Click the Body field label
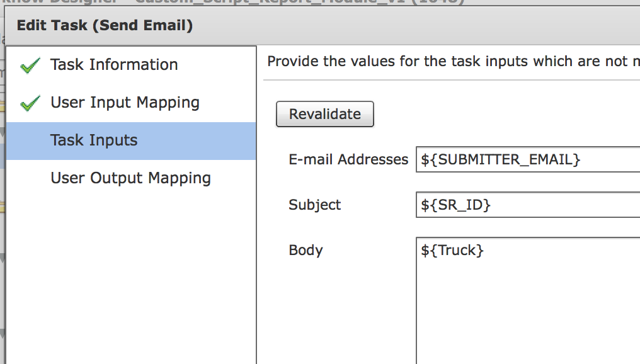This screenshot has height=364, width=640. pyautogui.click(x=306, y=250)
